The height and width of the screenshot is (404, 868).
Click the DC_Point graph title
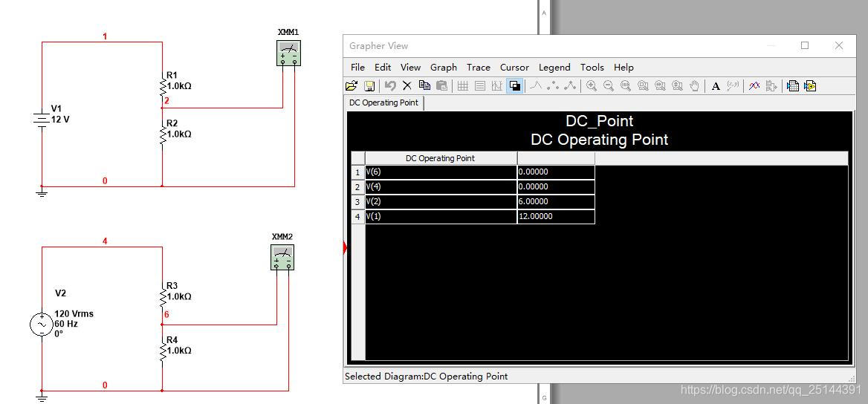coord(600,121)
